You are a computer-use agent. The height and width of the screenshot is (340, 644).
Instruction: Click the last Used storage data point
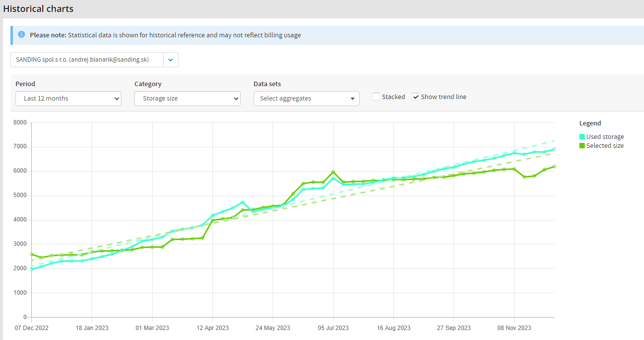554,149
